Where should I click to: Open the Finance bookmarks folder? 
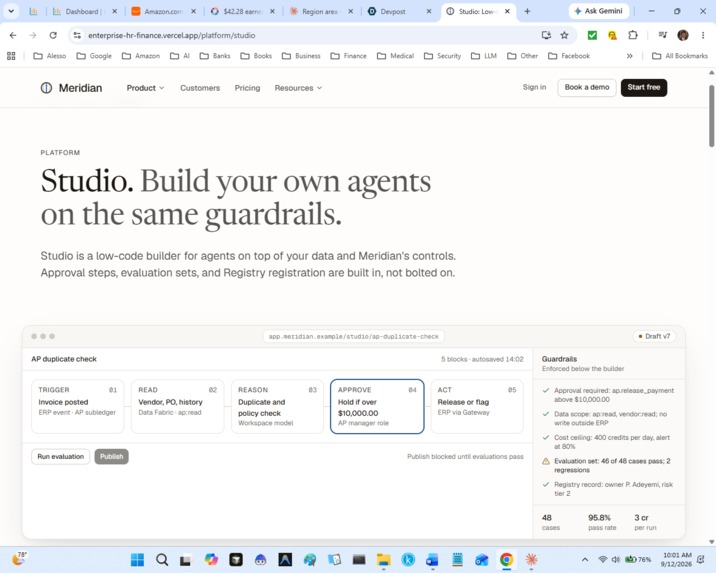coord(348,56)
